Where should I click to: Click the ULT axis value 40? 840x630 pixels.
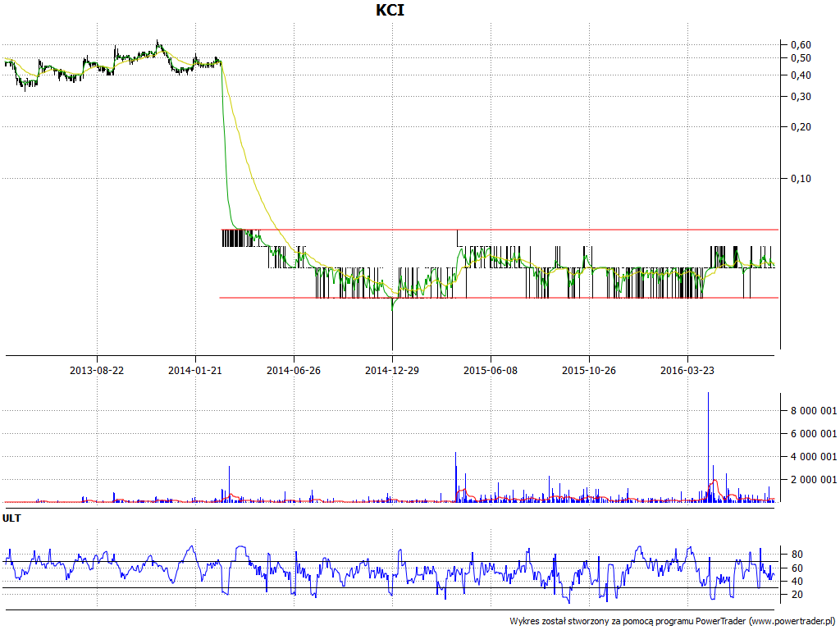pyautogui.click(x=797, y=582)
